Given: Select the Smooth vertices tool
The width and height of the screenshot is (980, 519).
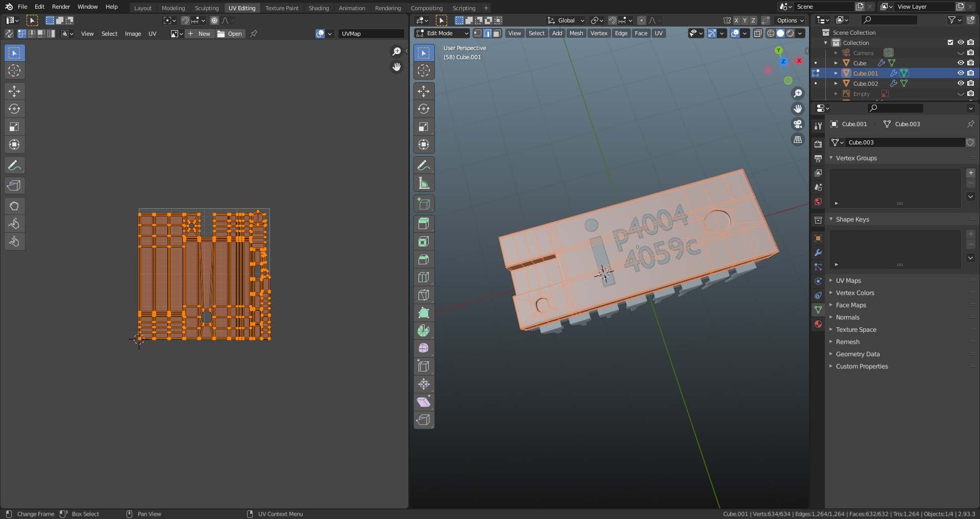Looking at the screenshot, I should [x=424, y=348].
